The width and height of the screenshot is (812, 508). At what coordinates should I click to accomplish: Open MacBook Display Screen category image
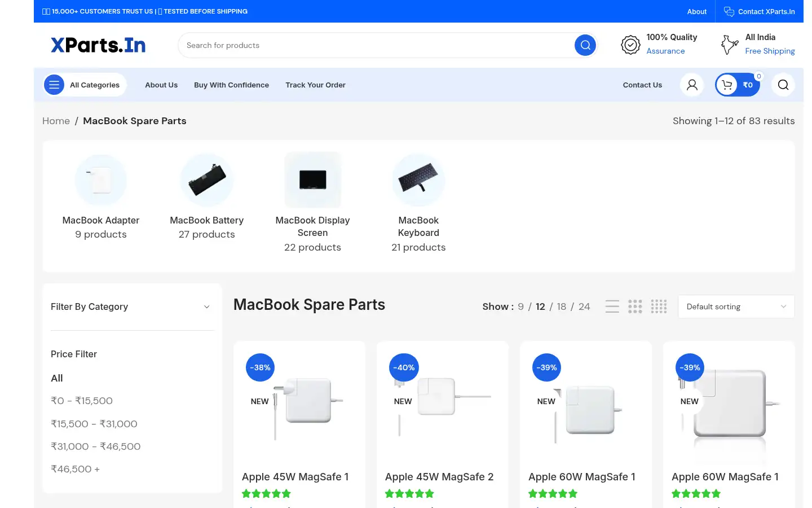pos(312,180)
